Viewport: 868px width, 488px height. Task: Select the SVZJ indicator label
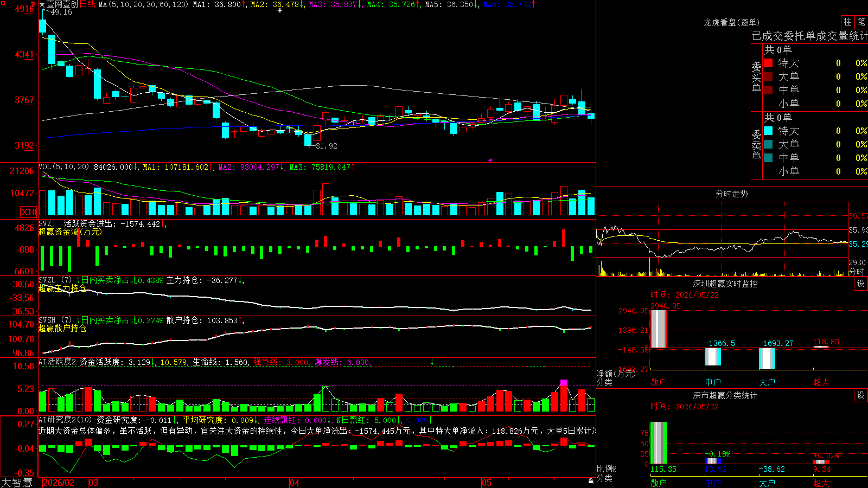(47, 223)
